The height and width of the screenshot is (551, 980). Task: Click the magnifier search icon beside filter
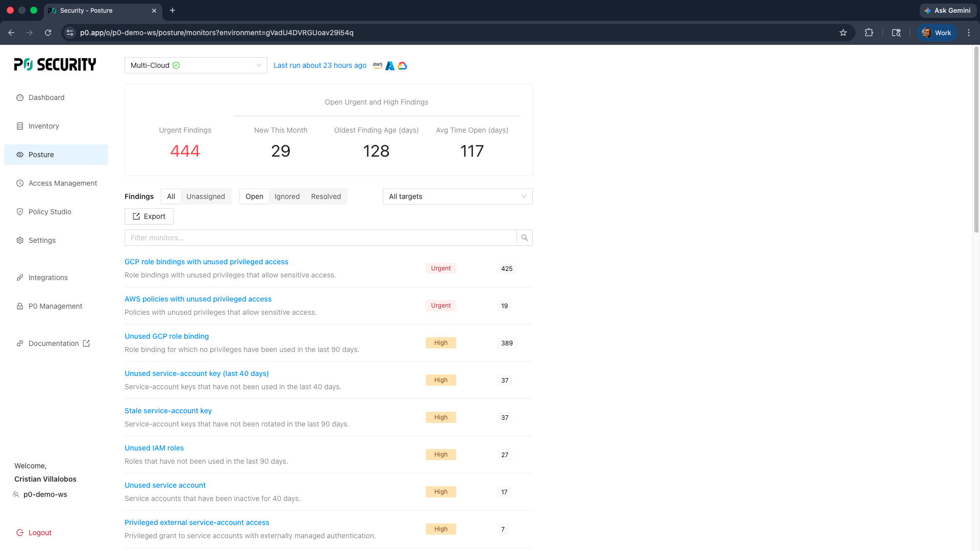click(524, 238)
